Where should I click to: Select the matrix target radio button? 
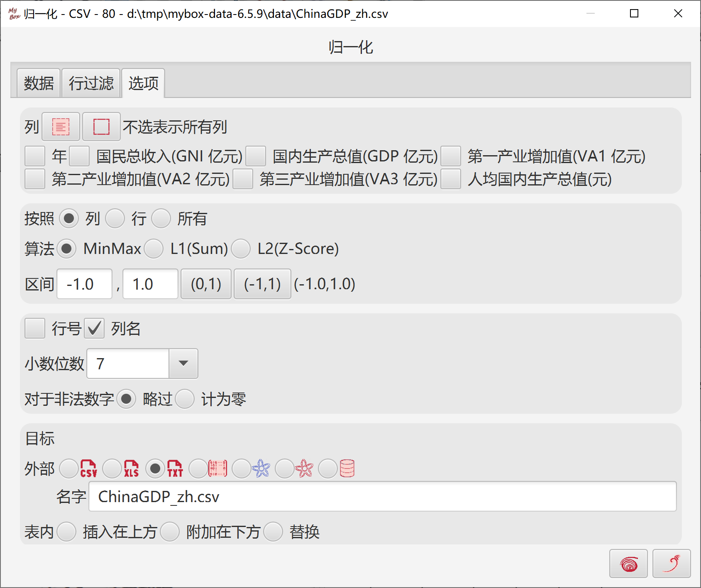pos(198,468)
